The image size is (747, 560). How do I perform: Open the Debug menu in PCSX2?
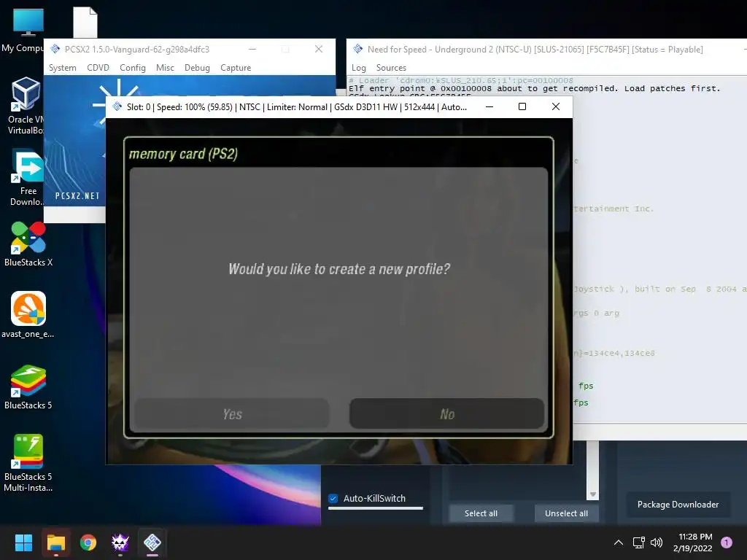click(x=197, y=68)
